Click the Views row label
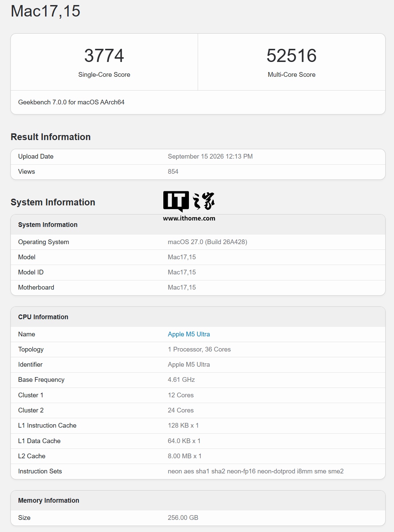 27,171
